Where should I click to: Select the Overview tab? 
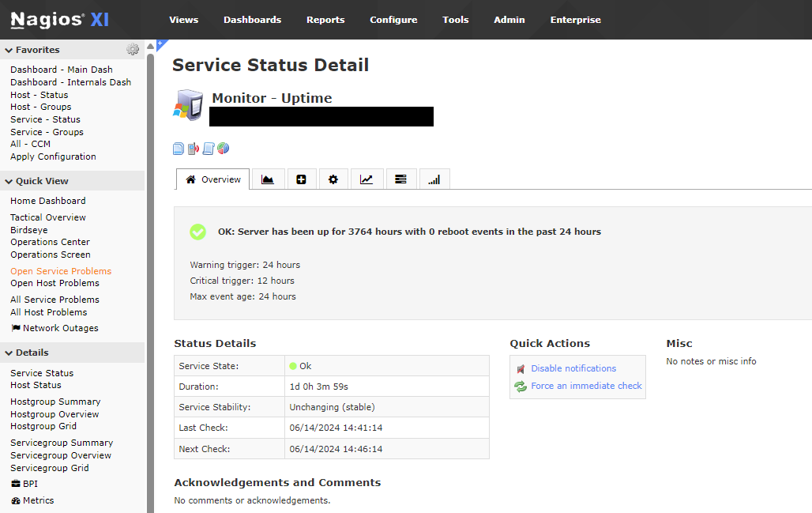point(212,179)
